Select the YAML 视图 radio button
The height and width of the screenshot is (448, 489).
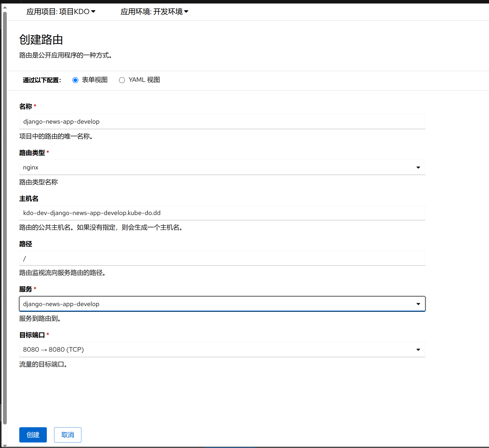pos(122,80)
